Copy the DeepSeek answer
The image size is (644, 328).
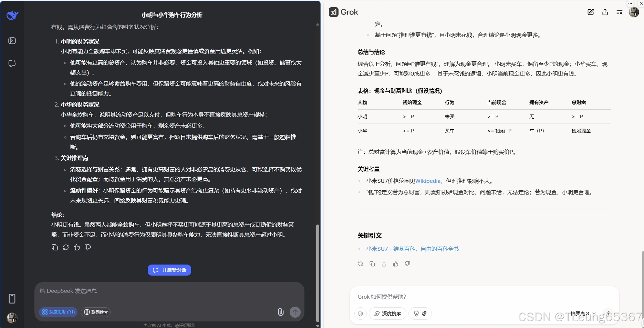coord(55,247)
